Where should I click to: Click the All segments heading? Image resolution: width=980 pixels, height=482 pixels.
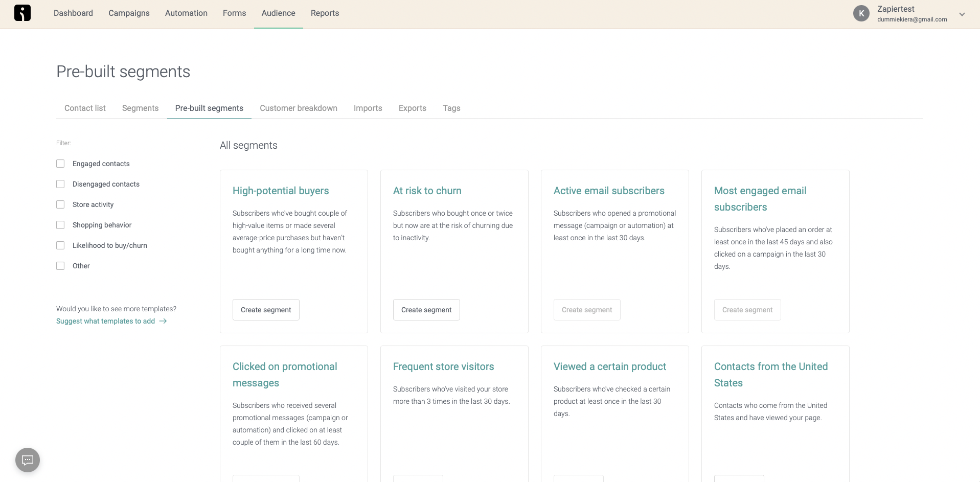tap(248, 145)
